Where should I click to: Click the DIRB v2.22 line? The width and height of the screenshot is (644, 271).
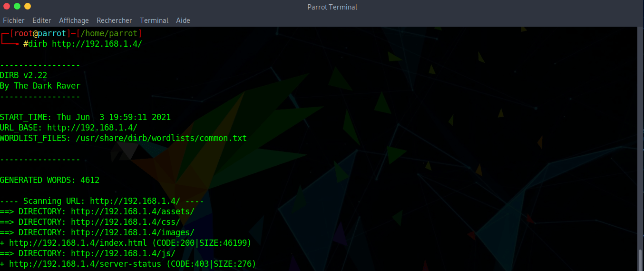point(24,75)
